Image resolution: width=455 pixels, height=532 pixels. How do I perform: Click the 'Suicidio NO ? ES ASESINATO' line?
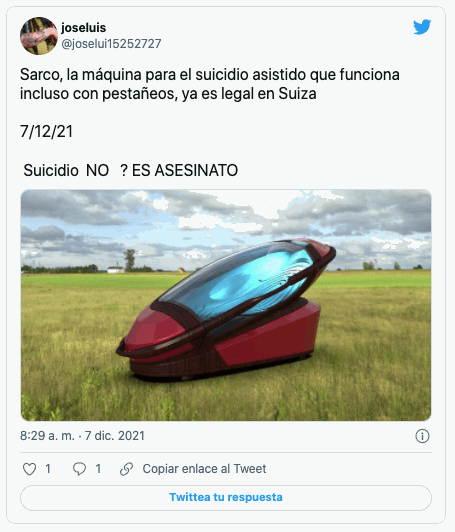(x=131, y=170)
